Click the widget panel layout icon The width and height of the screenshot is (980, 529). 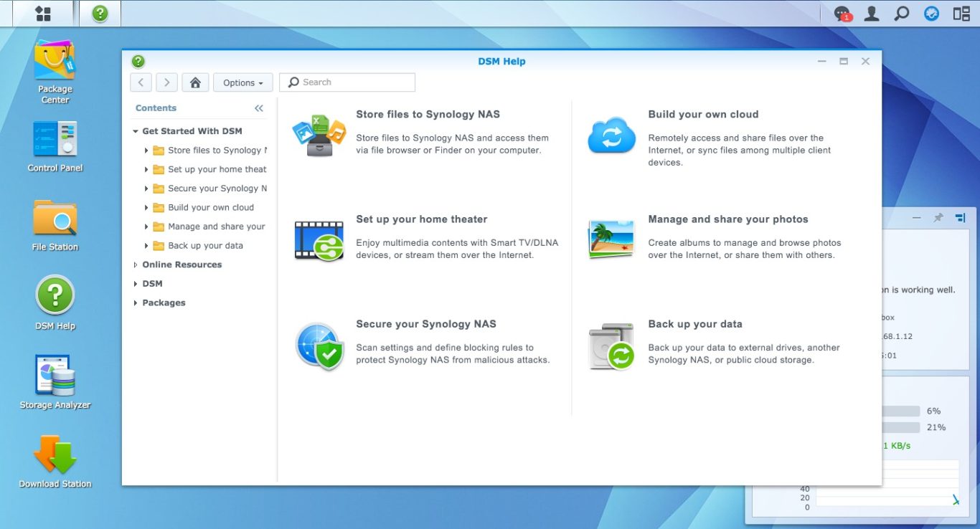coord(961,218)
